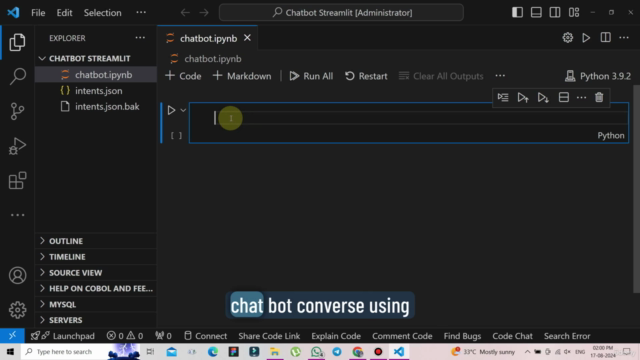Open the Manage gear in activity bar
Screen dimensions: 640x360
tap(17, 310)
